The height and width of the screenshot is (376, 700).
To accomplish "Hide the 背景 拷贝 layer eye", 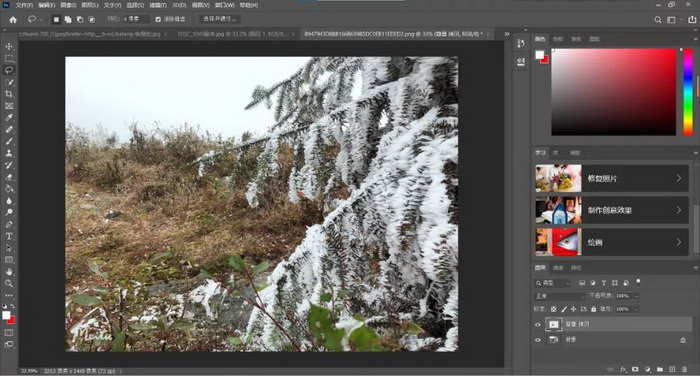I will pos(538,325).
